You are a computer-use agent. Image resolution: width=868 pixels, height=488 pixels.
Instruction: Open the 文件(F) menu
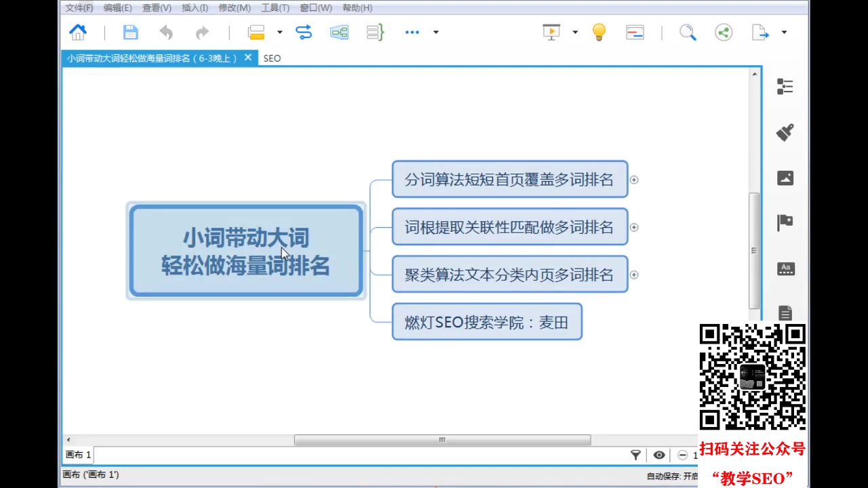pos(79,8)
